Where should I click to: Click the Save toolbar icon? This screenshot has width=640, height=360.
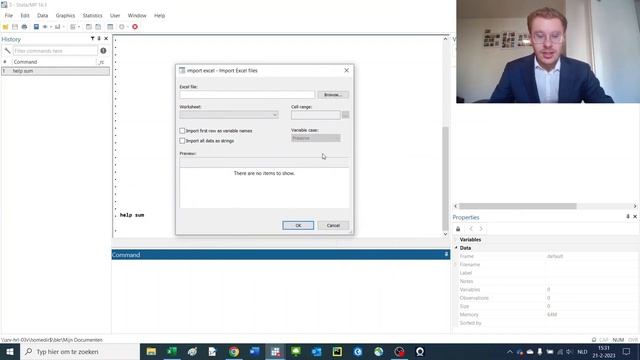click(x=15, y=27)
